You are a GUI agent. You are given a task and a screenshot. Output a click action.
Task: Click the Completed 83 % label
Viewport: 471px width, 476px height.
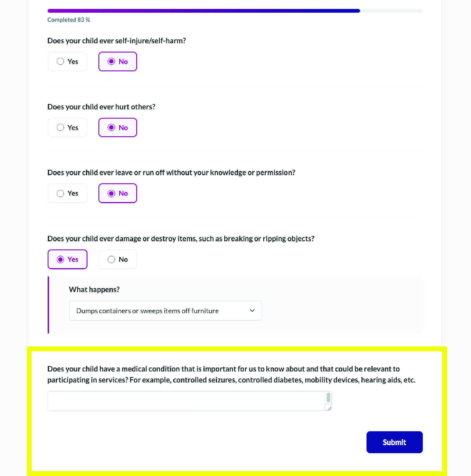pos(69,20)
